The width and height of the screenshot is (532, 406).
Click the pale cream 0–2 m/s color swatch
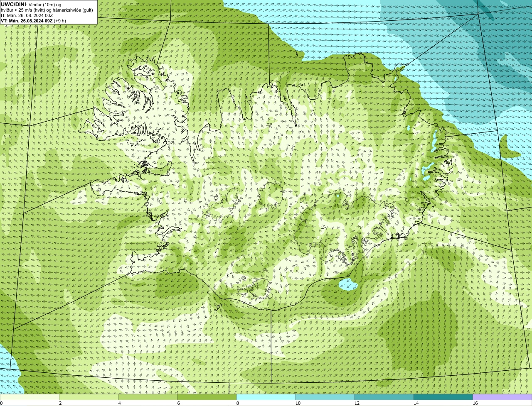coord(30,397)
